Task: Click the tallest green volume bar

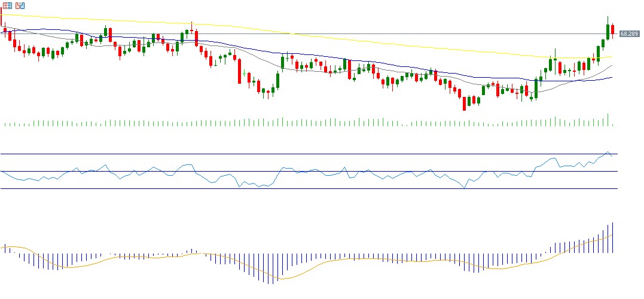Action: (608, 120)
